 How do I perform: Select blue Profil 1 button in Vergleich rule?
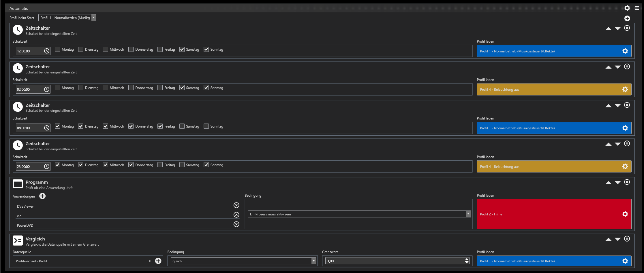pyautogui.click(x=548, y=261)
